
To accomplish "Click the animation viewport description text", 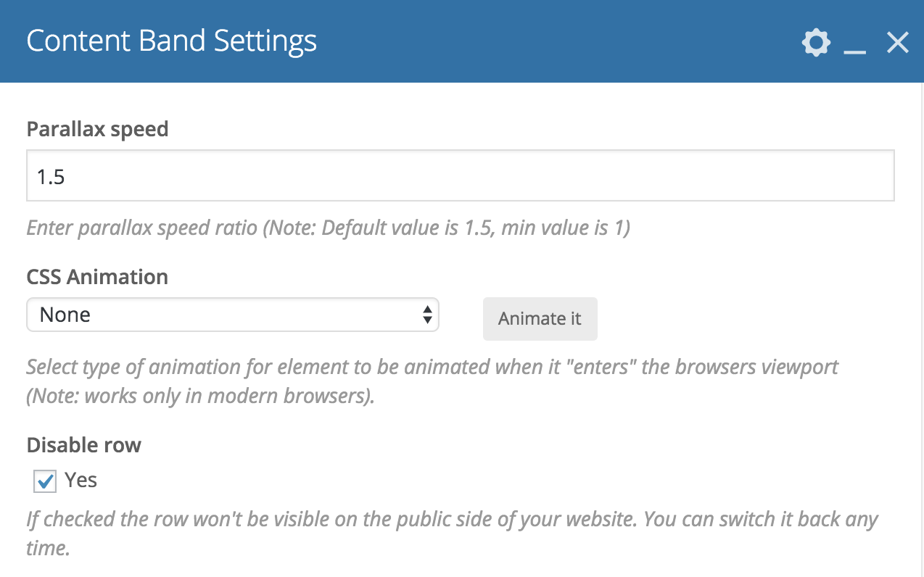I will (x=432, y=367).
